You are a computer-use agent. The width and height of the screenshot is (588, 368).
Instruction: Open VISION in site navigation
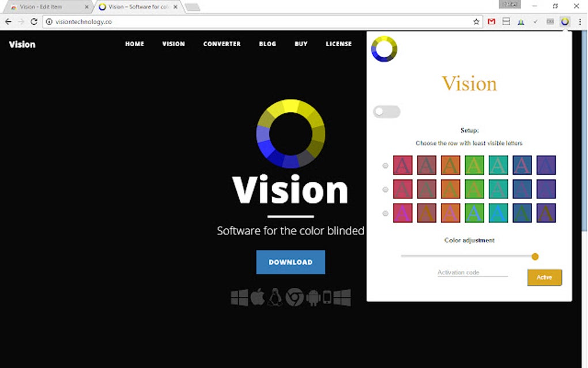point(174,44)
